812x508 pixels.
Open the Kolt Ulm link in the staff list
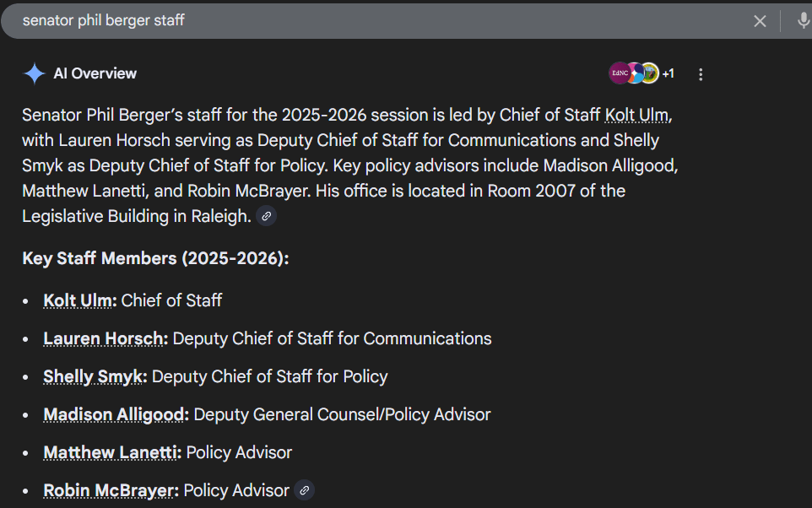point(80,300)
